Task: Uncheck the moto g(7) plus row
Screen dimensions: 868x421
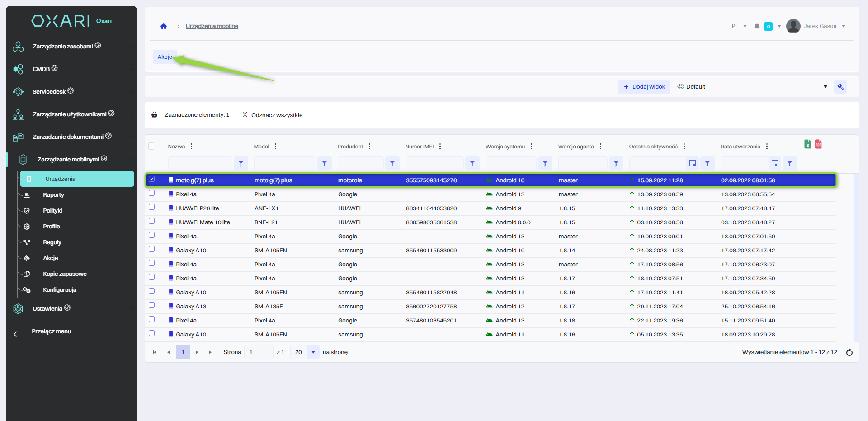Action: [x=152, y=179]
